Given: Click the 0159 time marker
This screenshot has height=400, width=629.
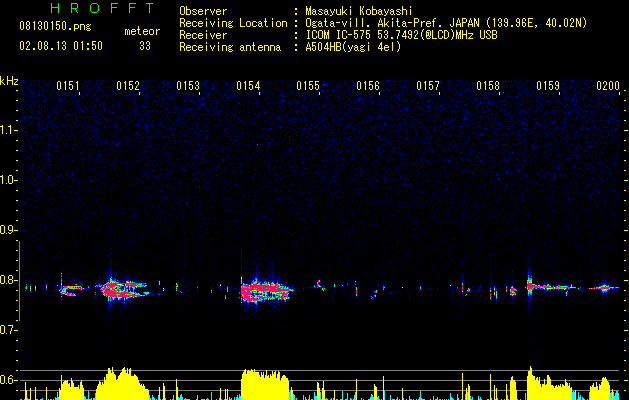Looking at the screenshot, I should click(548, 86).
